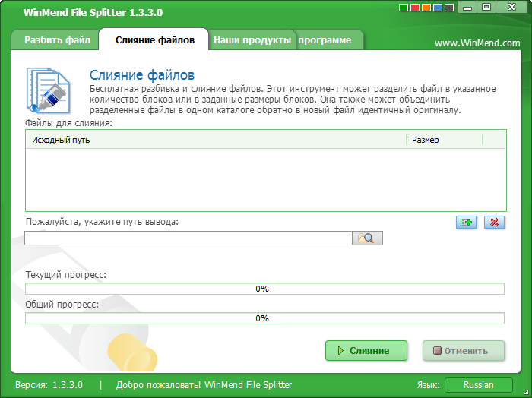
Task: Visit the www.WinMend.com link
Action: [x=477, y=43]
